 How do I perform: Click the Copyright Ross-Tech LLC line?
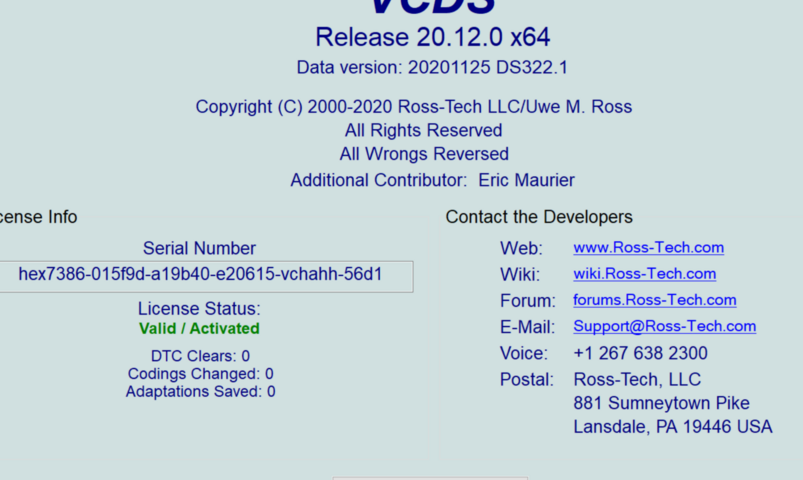click(x=414, y=107)
